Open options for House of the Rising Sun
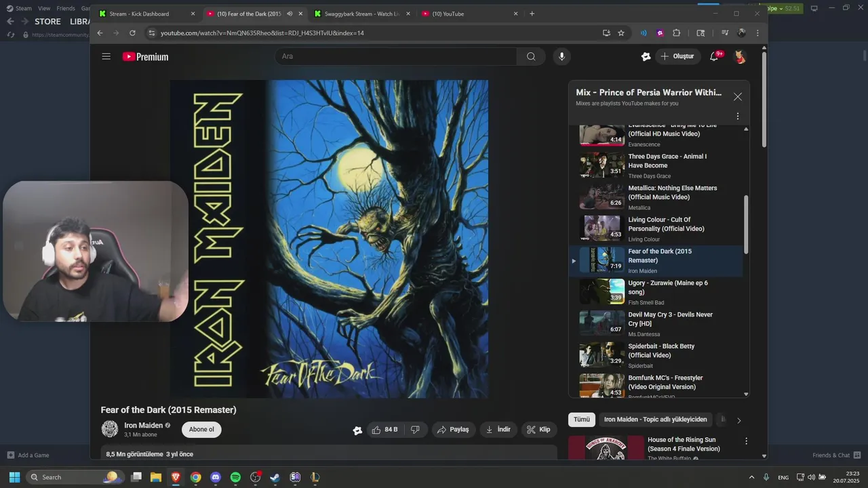The image size is (868, 488). [746, 441]
